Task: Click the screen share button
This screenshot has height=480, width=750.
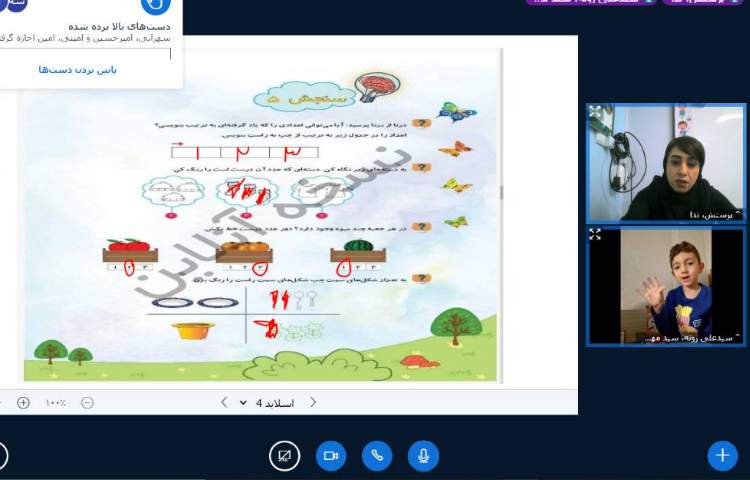Action: tap(285, 456)
